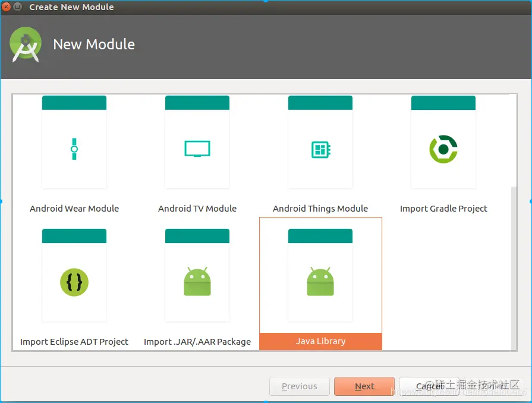Click the highlighted Java Library label
The width and height of the screenshot is (532, 403).
(x=320, y=341)
